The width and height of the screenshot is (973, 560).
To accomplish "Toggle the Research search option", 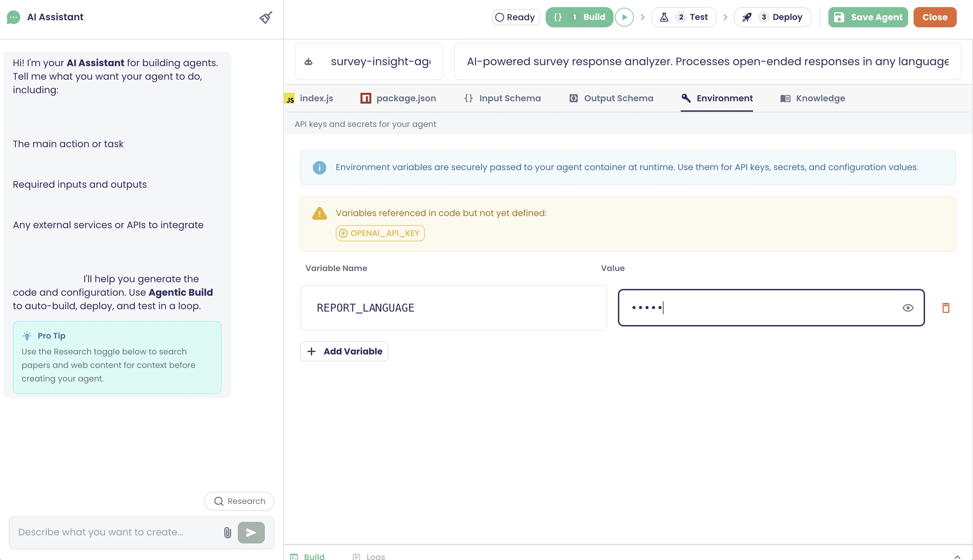I will click(239, 501).
